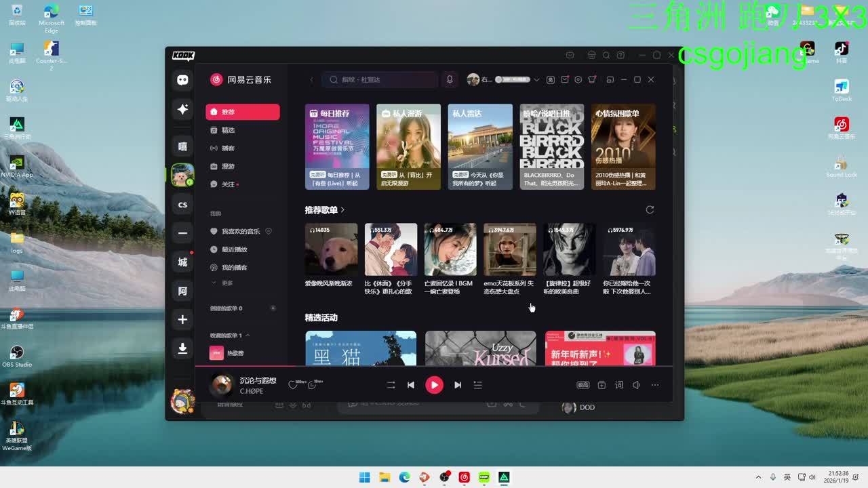Open the lyrics panel icon

coord(618,385)
